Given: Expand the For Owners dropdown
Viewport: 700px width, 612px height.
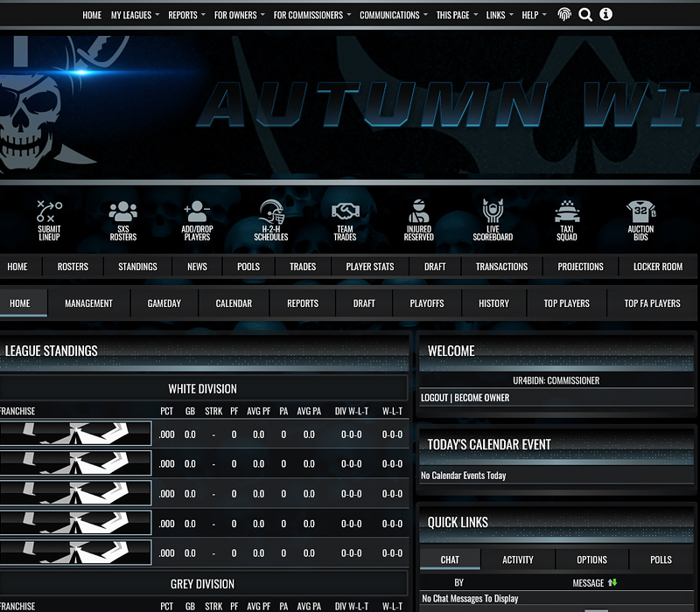Looking at the screenshot, I should tap(239, 15).
